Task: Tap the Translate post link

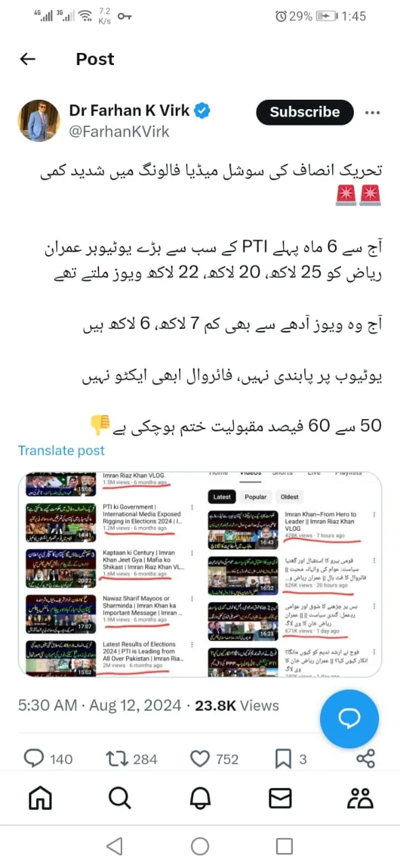Action: pos(62,450)
